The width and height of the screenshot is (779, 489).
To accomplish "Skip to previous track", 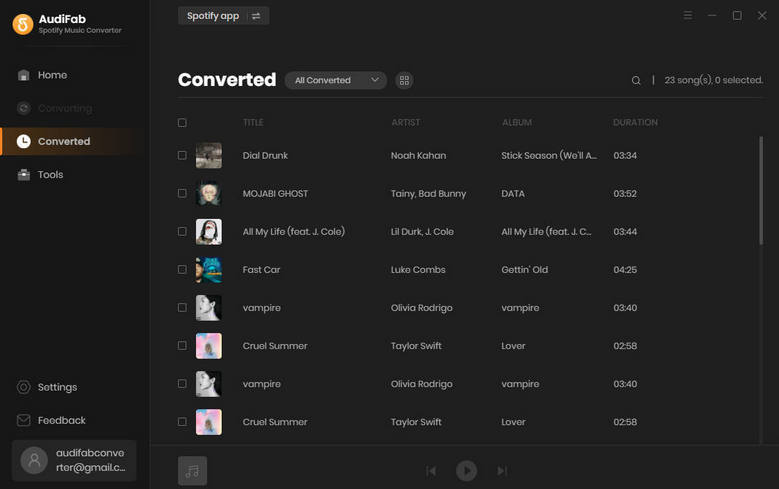I will point(431,471).
